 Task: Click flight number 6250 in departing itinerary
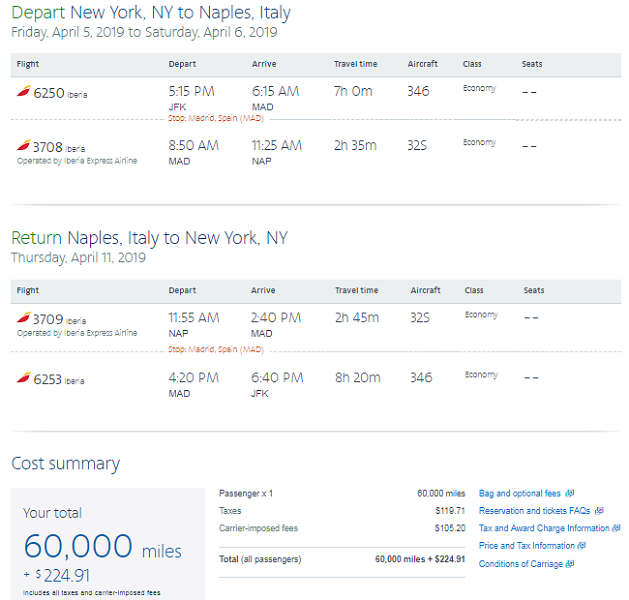point(48,92)
